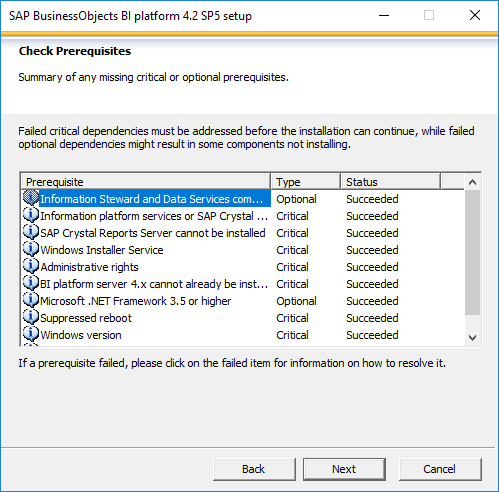Click 'Optional' type in .NET Framework row

296,301
